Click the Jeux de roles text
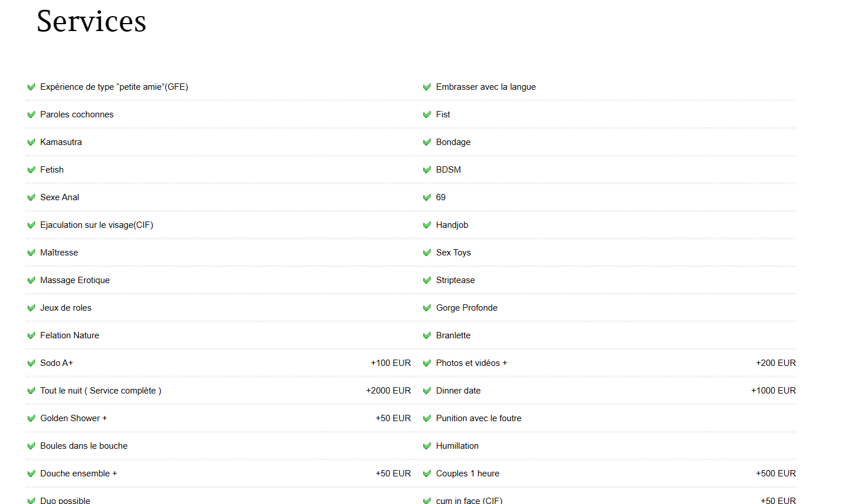 coord(66,308)
